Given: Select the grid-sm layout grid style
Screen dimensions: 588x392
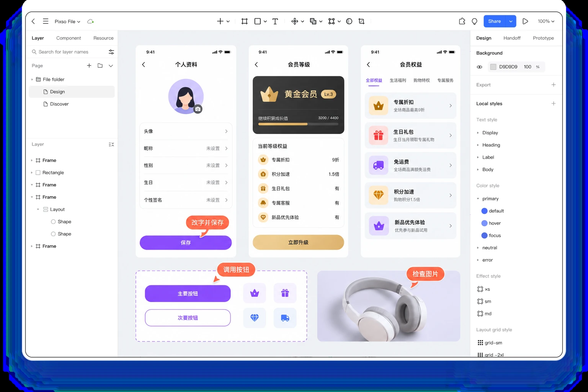Looking at the screenshot, I should 490,343.
